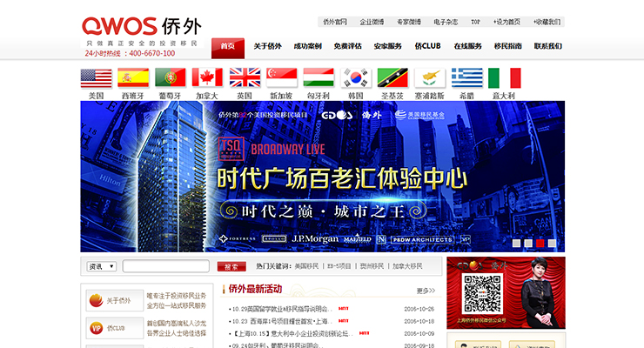Image resolution: width=644 pixels, height=348 pixels.
Task: Click the 西班牙 country label
Action: tap(133, 96)
